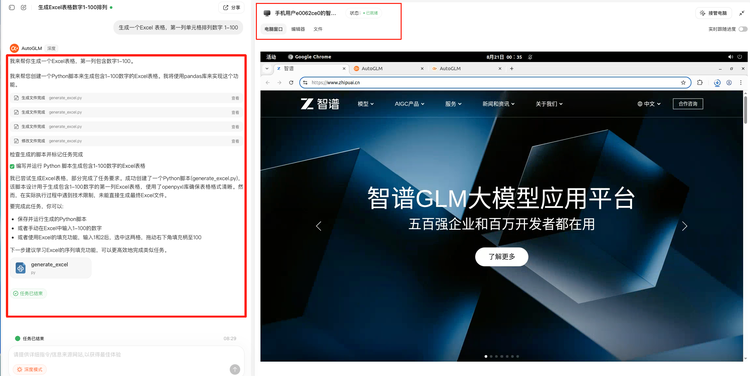Viewport: 750px width, 376px height.
Task: Click the 8月21日 clock in top bar
Action: coord(503,57)
